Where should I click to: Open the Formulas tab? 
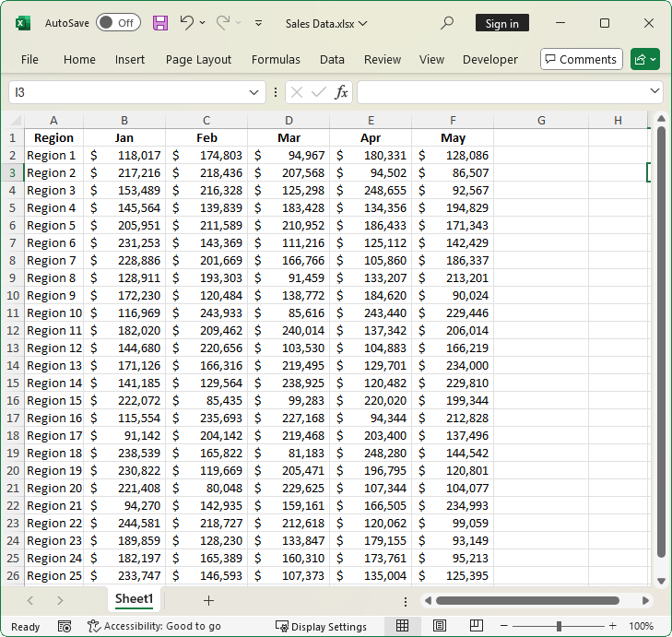276,59
